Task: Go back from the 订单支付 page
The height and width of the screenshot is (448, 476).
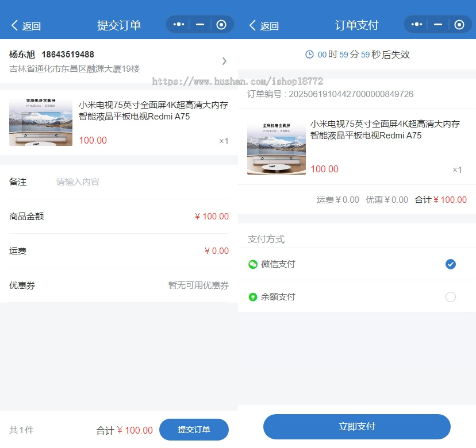Action: coord(252,25)
